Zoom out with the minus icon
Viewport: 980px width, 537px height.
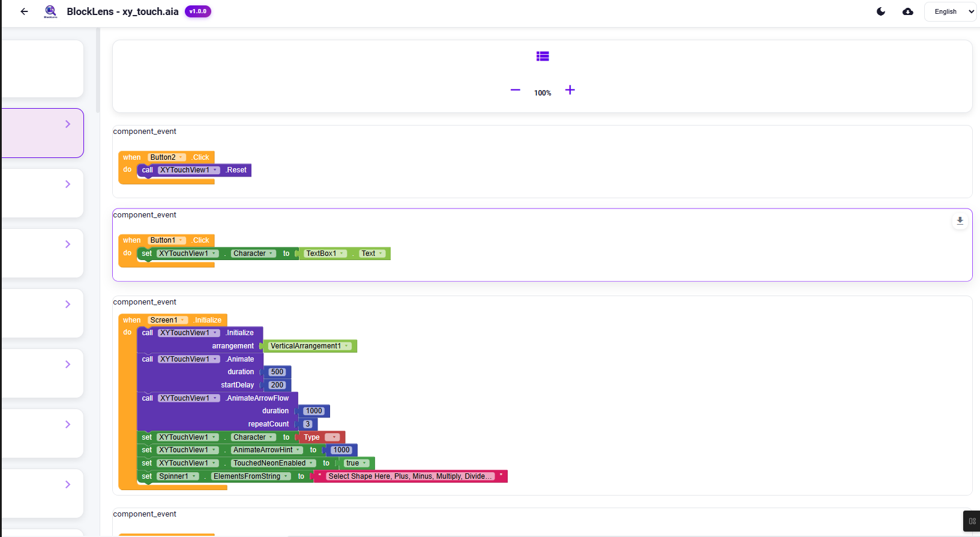point(515,90)
